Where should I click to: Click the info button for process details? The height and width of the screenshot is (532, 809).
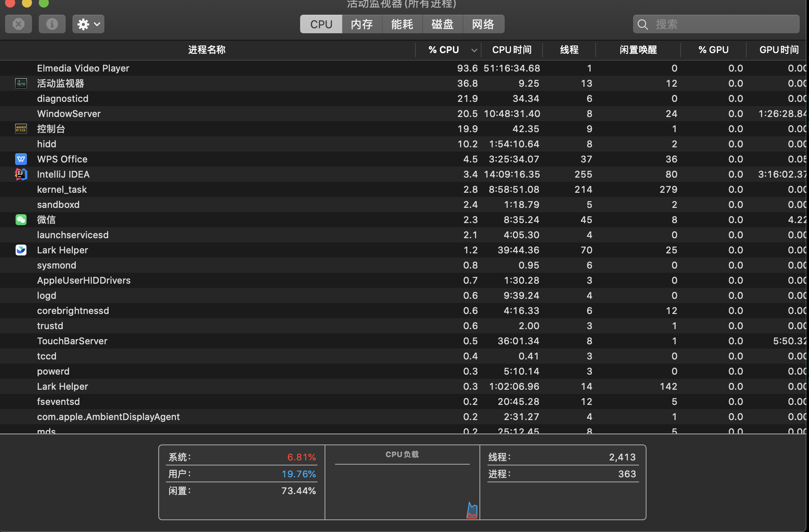click(52, 24)
